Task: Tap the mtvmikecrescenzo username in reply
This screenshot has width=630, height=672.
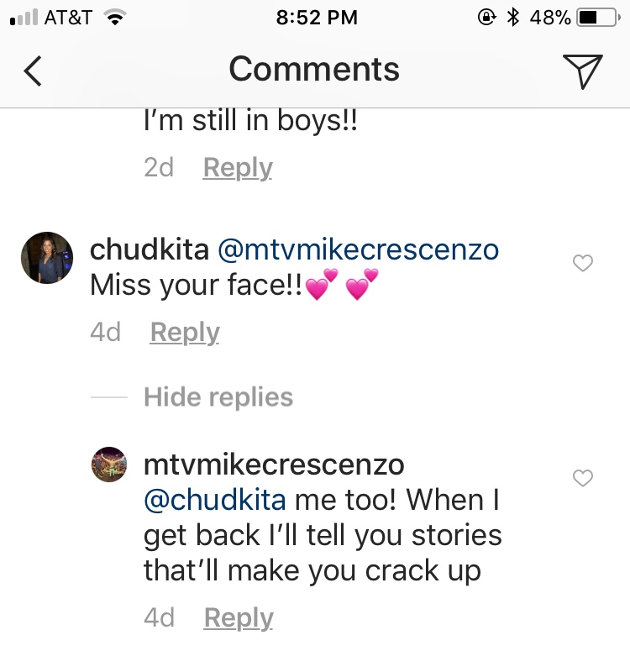Action: pos(274,465)
